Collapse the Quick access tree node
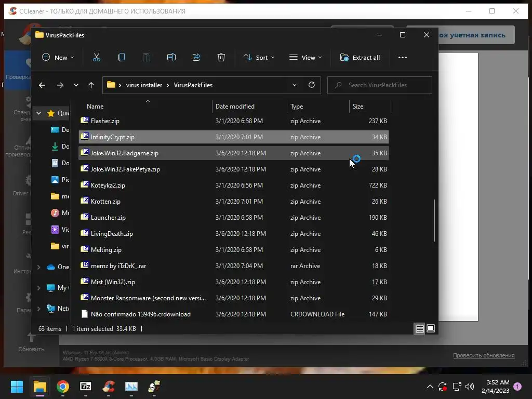 (38, 113)
